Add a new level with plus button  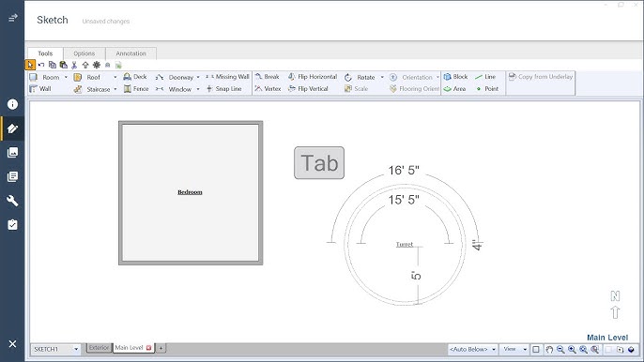click(x=161, y=348)
